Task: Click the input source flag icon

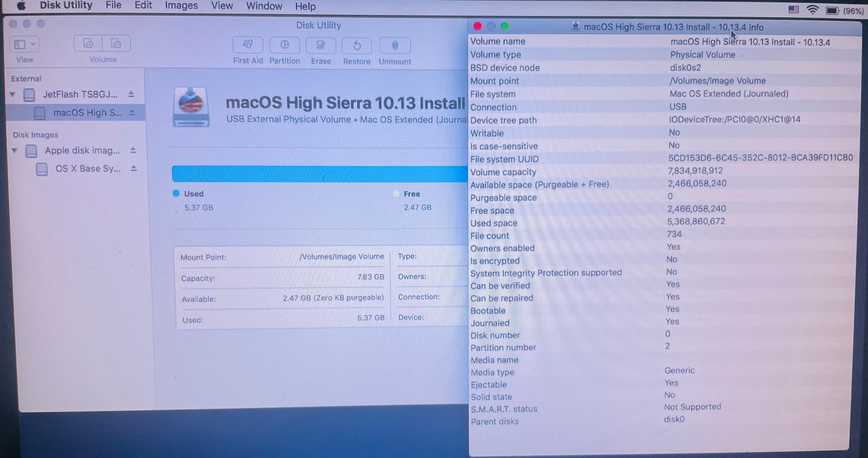Action: 794,10
